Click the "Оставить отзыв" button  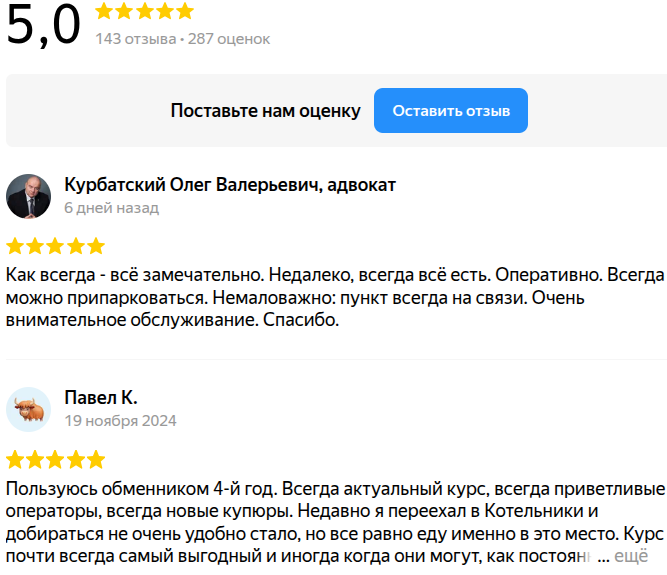tap(451, 111)
